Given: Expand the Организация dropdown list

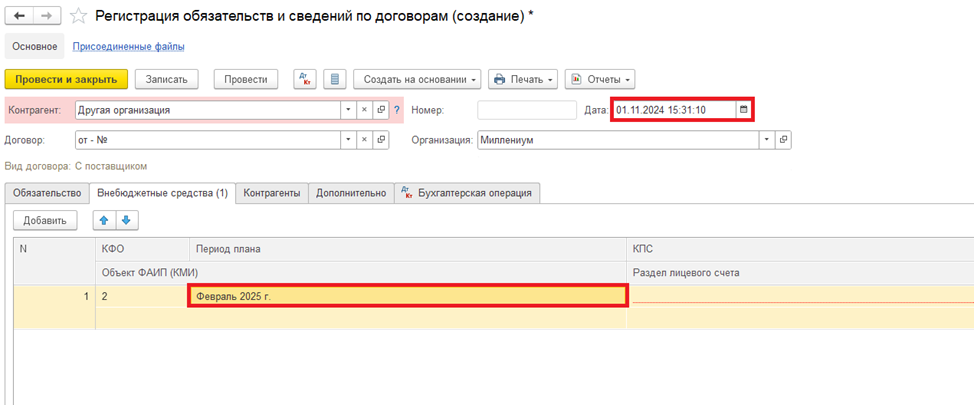Looking at the screenshot, I should click(x=768, y=140).
